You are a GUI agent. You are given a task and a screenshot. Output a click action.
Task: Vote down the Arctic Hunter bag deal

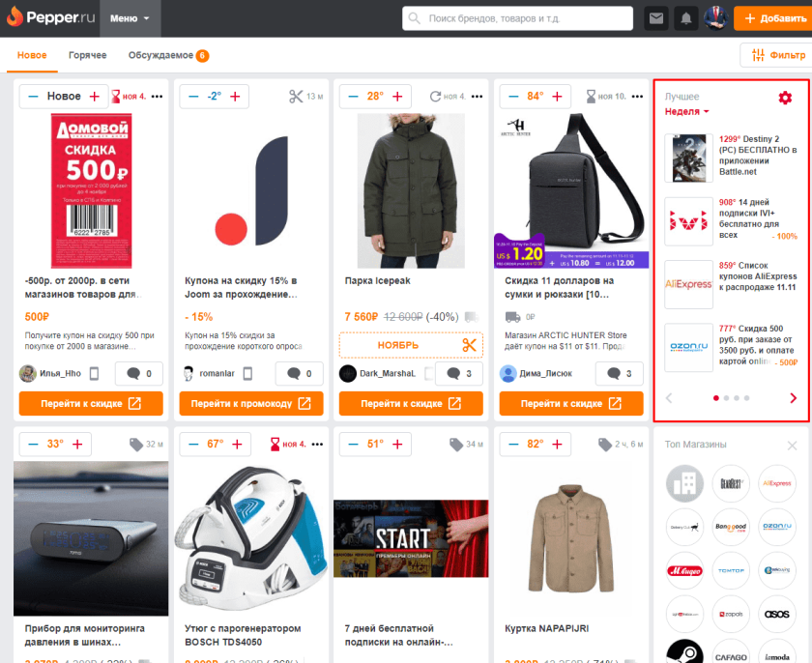[513, 97]
